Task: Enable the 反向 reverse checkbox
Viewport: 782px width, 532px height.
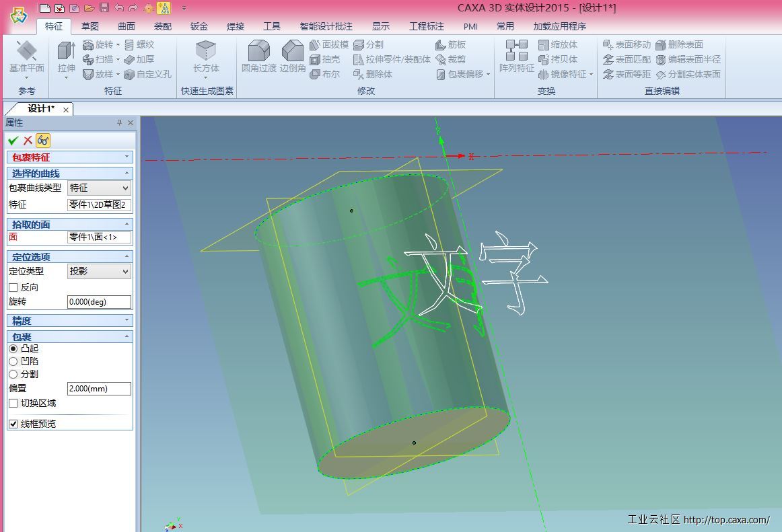Action: pyautogui.click(x=13, y=287)
